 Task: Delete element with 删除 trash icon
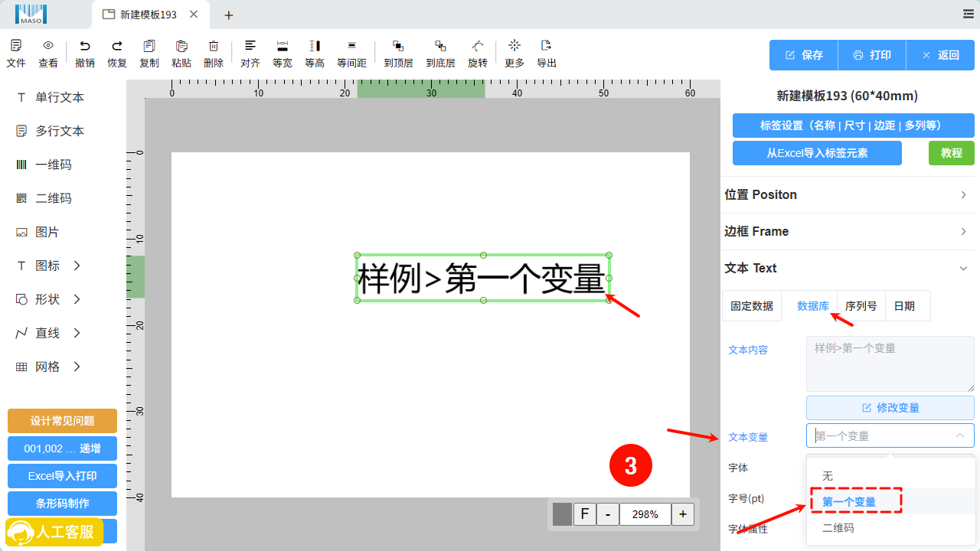(x=214, y=54)
